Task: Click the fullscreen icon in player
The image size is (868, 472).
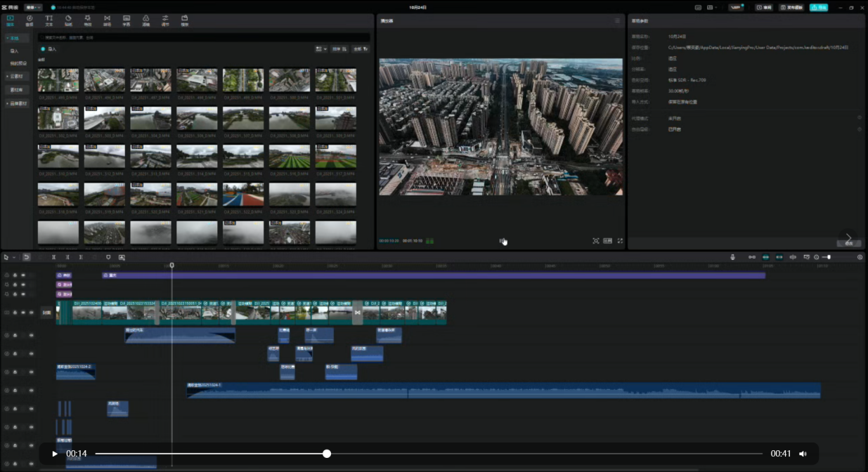Action: pos(620,241)
